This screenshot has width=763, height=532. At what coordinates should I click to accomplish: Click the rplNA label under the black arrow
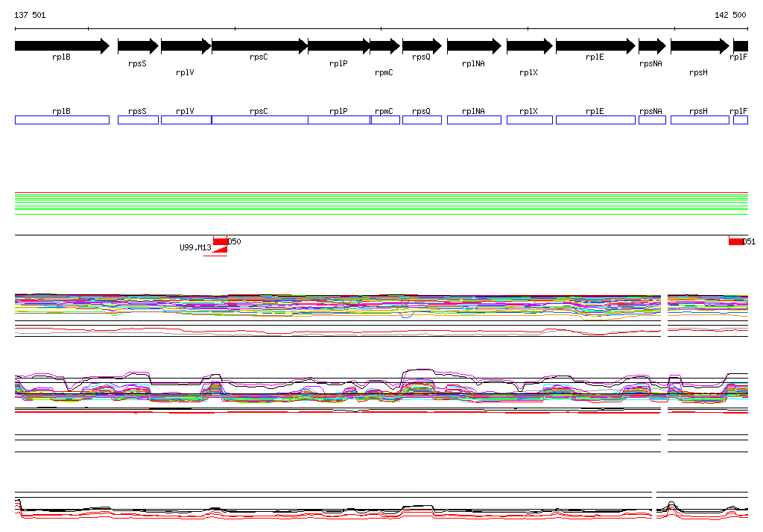pyautogui.click(x=473, y=64)
